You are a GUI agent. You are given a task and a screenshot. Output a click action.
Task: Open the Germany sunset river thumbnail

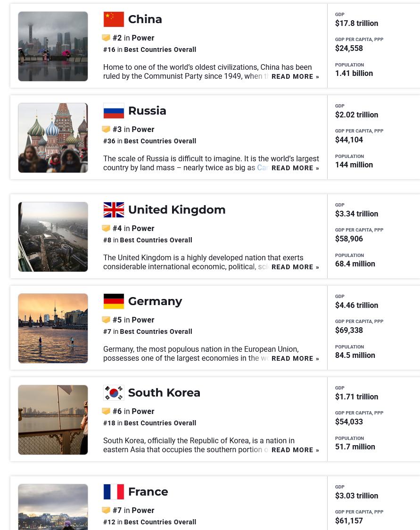53,328
